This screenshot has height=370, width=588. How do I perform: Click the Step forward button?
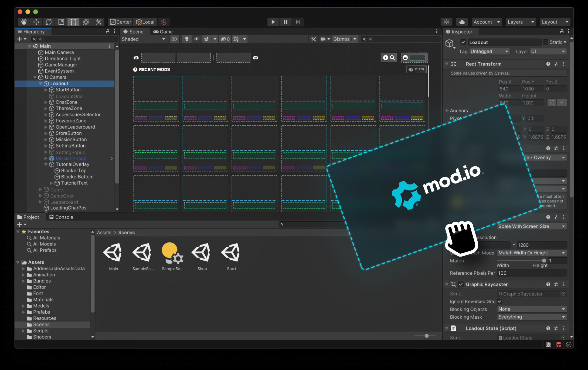298,22
